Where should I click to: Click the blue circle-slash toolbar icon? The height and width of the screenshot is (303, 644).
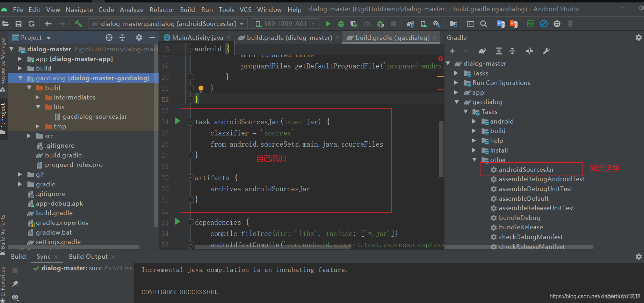[544, 24]
